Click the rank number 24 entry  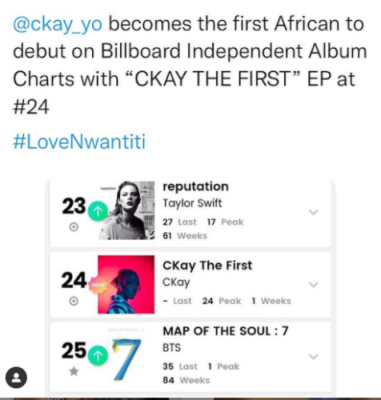pyautogui.click(x=74, y=280)
